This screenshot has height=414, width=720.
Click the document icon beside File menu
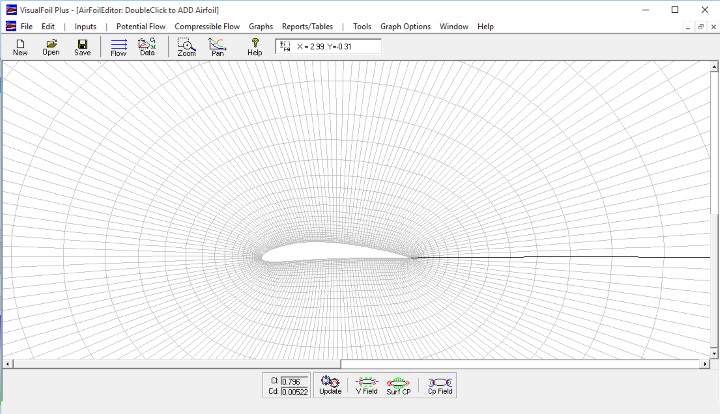tap(11, 26)
